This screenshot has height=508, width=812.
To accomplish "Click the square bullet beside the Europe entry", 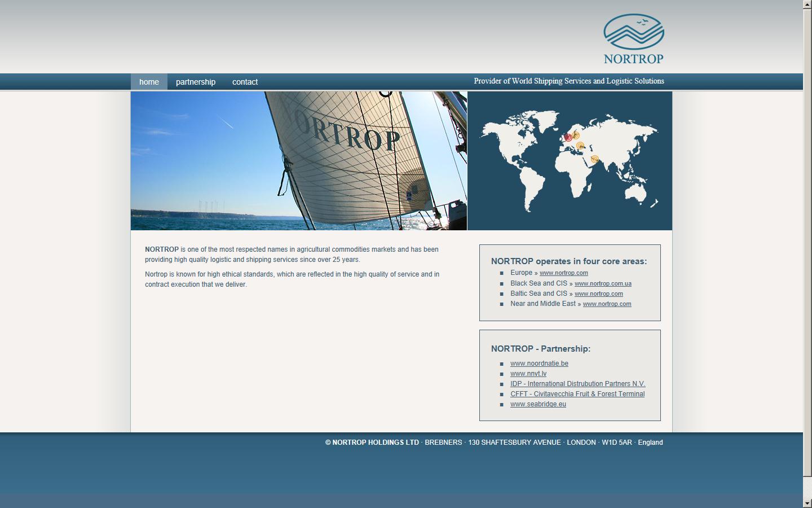I will (x=501, y=273).
